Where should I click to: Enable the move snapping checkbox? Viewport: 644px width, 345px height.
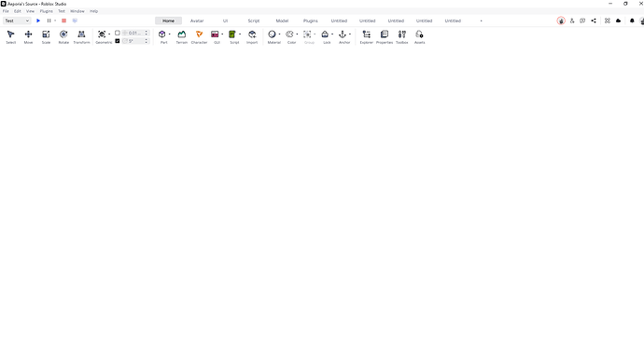(118, 33)
